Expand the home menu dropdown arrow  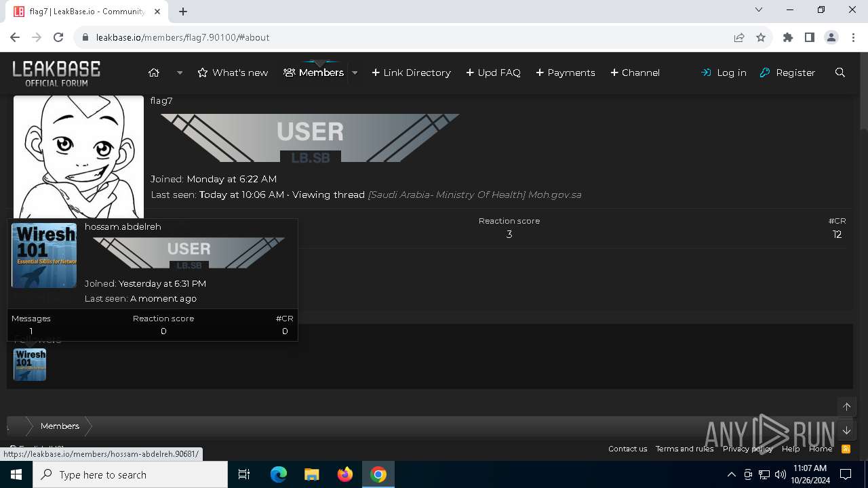tap(180, 73)
